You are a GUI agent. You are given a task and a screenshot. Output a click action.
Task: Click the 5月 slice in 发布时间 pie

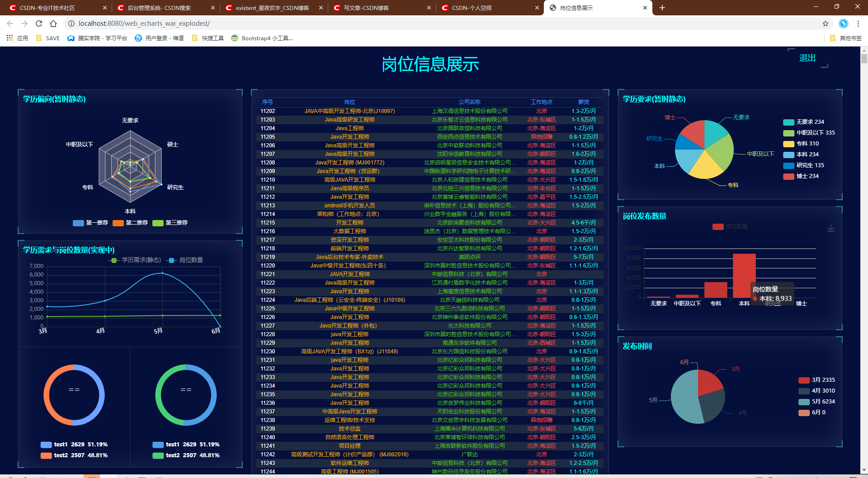click(685, 398)
